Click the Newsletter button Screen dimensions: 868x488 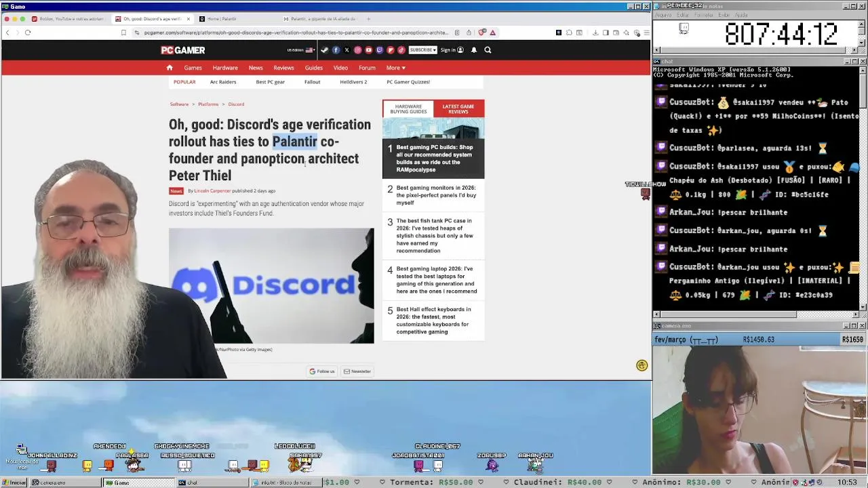[357, 371]
